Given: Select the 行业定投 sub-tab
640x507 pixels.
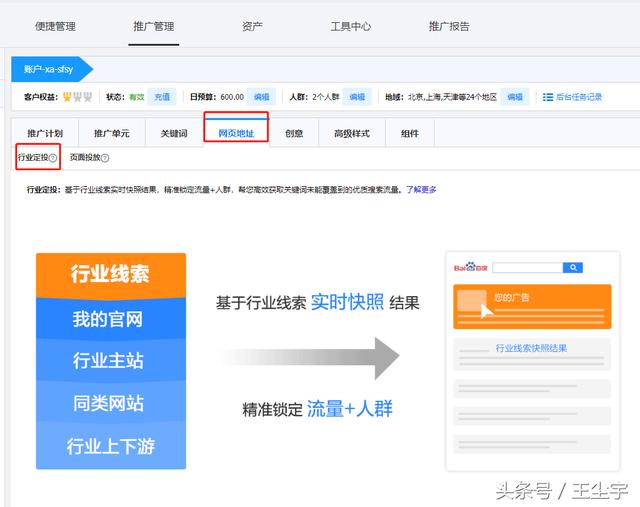Looking at the screenshot, I should point(33,157).
